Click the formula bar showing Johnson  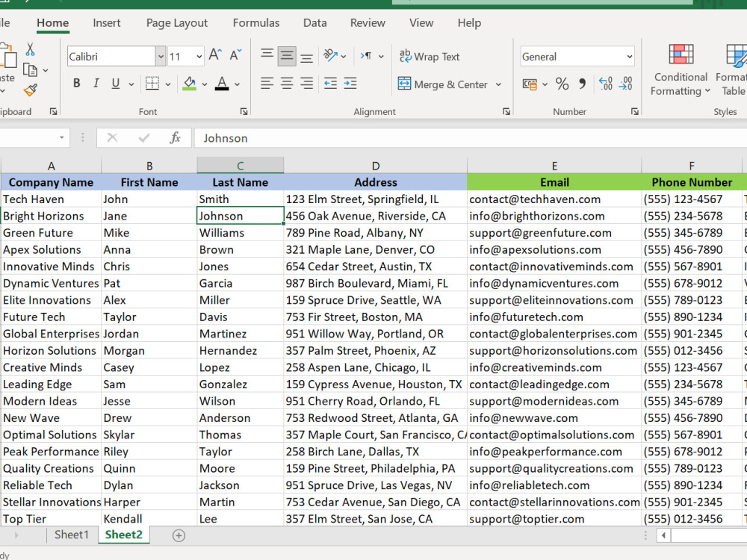coord(471,138)
